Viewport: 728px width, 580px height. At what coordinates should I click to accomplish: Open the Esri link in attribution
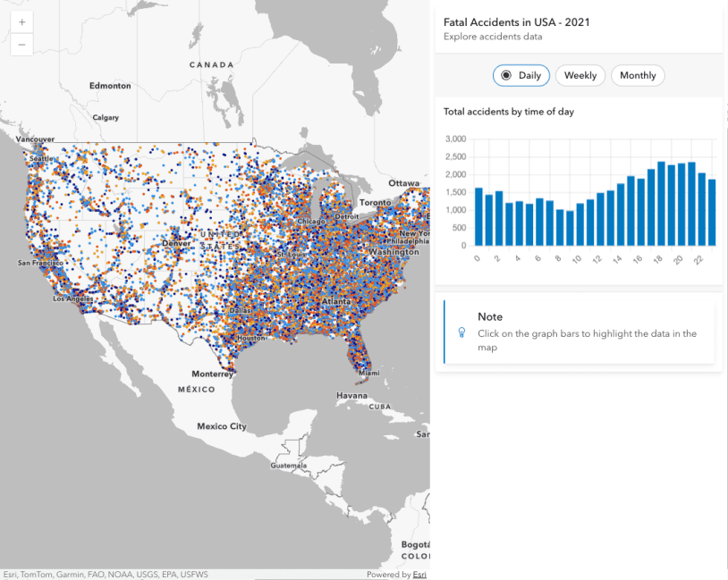(x=419, y=575)
